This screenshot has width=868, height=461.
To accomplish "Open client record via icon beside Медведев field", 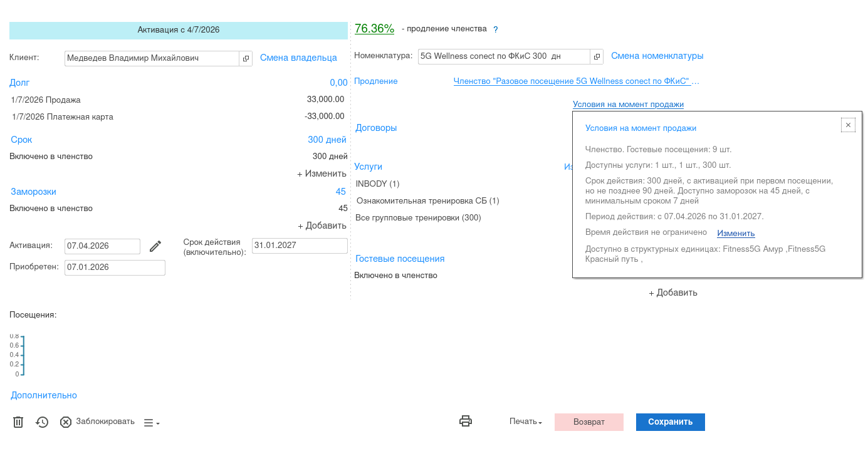I will 246,58.
